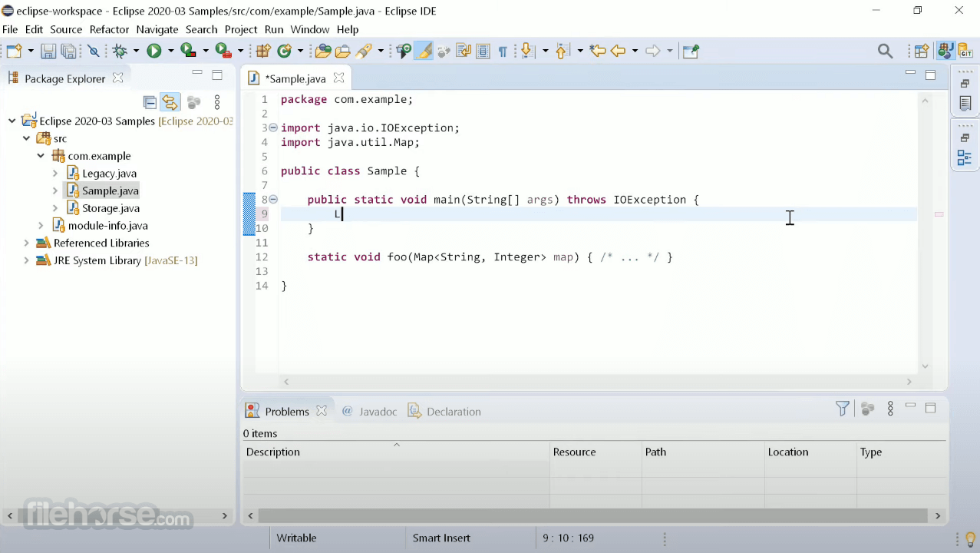Toggle Mark Occurrences highlighter

(x=424, y=51)
